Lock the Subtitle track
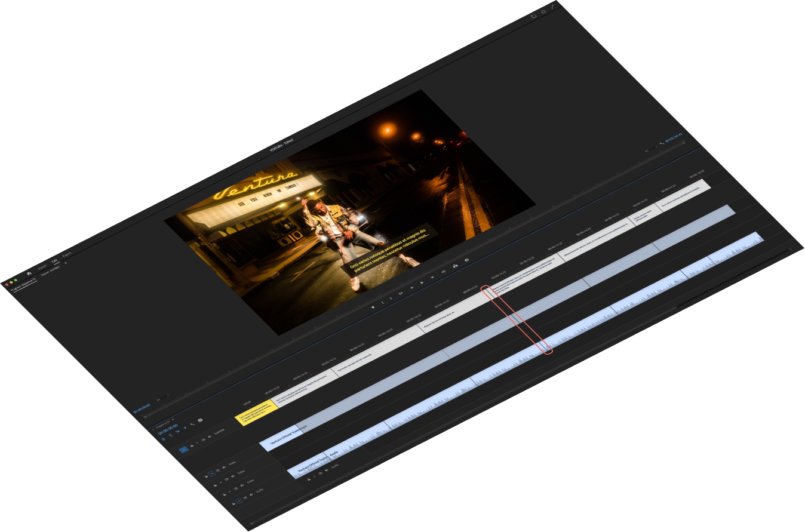The width and height of the screenshot is (805, 532). (192, 445)
